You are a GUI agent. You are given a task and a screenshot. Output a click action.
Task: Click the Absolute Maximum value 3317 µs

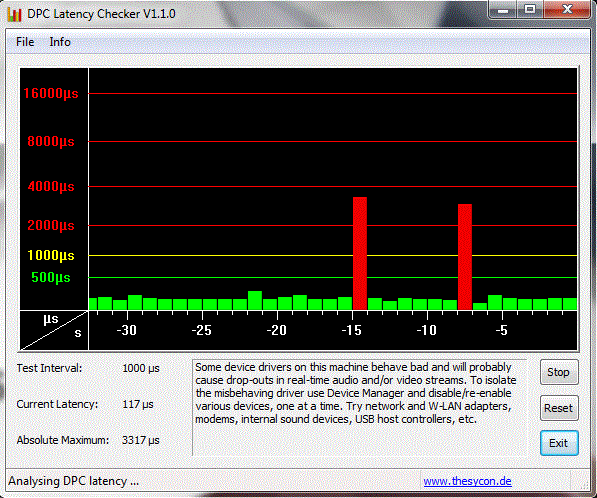pyautogui.click(x=140, y=440)
